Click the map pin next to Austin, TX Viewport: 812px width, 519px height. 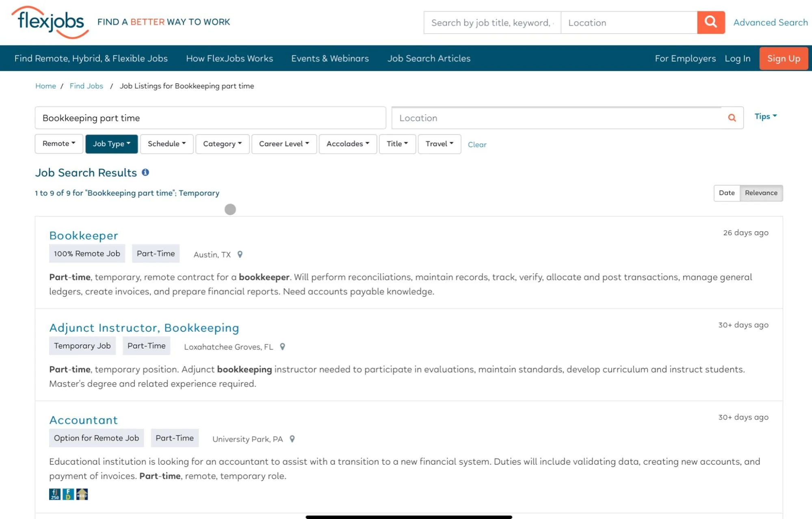click(240, 254)
